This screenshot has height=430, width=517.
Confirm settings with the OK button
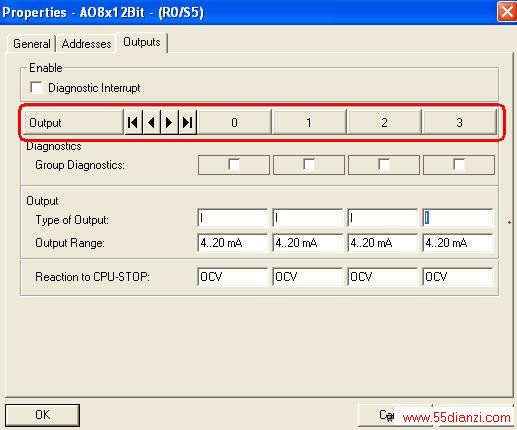pos(42,415)
